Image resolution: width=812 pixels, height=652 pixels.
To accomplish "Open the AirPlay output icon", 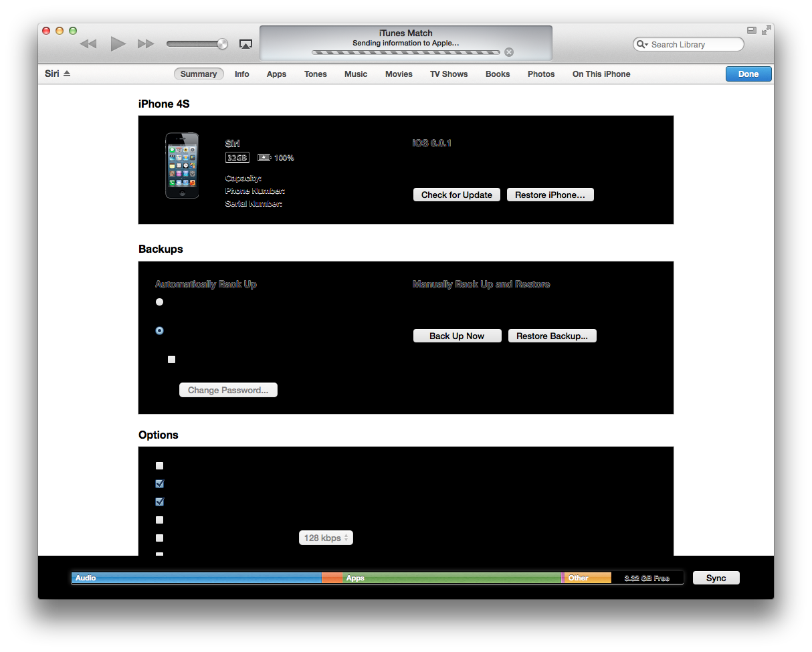I will tap(245, 44).
